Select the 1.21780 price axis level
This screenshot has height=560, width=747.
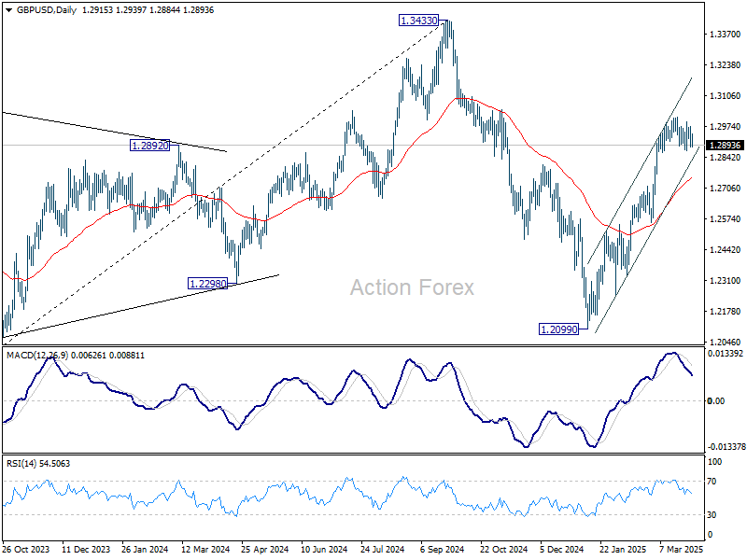(x=726, y=312)
